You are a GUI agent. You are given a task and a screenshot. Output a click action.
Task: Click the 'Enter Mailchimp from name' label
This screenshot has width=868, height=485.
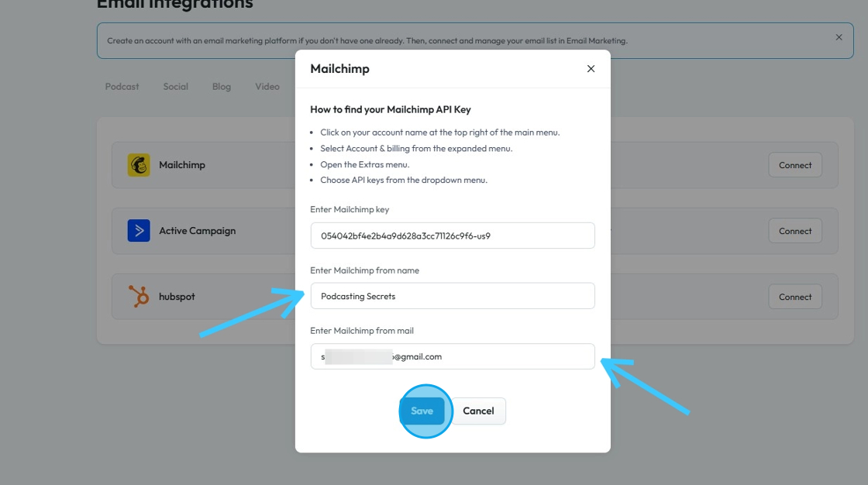364,270
